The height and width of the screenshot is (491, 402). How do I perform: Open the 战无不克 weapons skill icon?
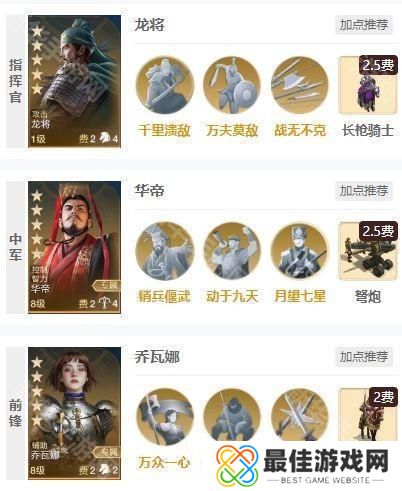(300, 85)
